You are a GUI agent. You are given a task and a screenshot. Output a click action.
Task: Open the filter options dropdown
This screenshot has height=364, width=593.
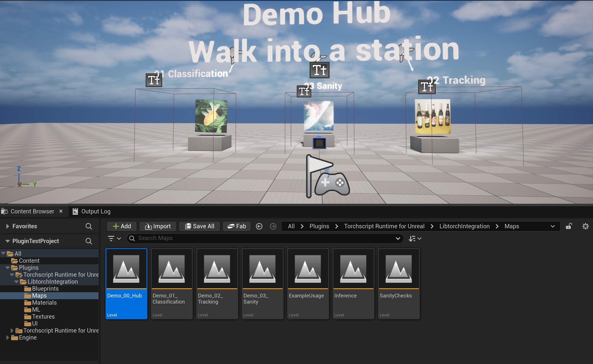point(114,238)
